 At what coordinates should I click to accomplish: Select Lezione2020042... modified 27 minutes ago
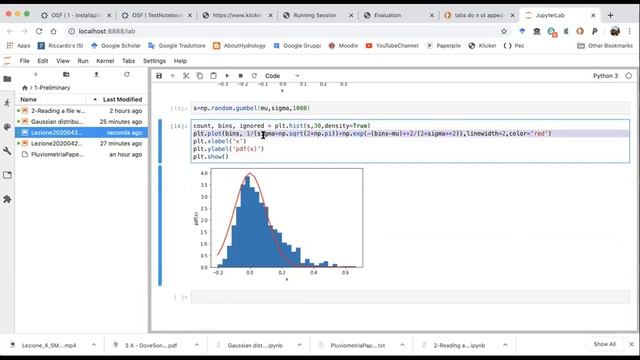[x=82, y=144]
